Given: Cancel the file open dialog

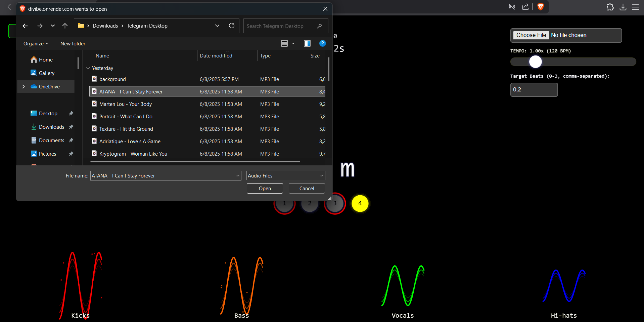Looking at the screenshot, I should click(x=307, y=189).
